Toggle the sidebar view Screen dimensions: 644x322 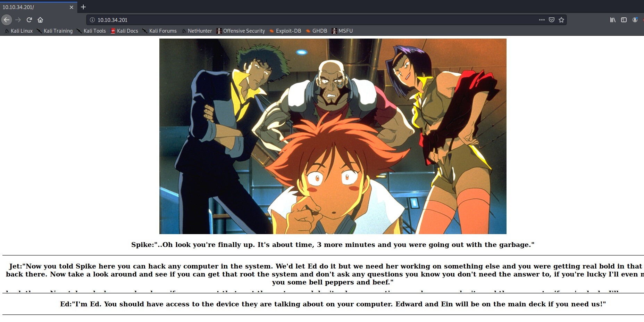coord(624,20)
